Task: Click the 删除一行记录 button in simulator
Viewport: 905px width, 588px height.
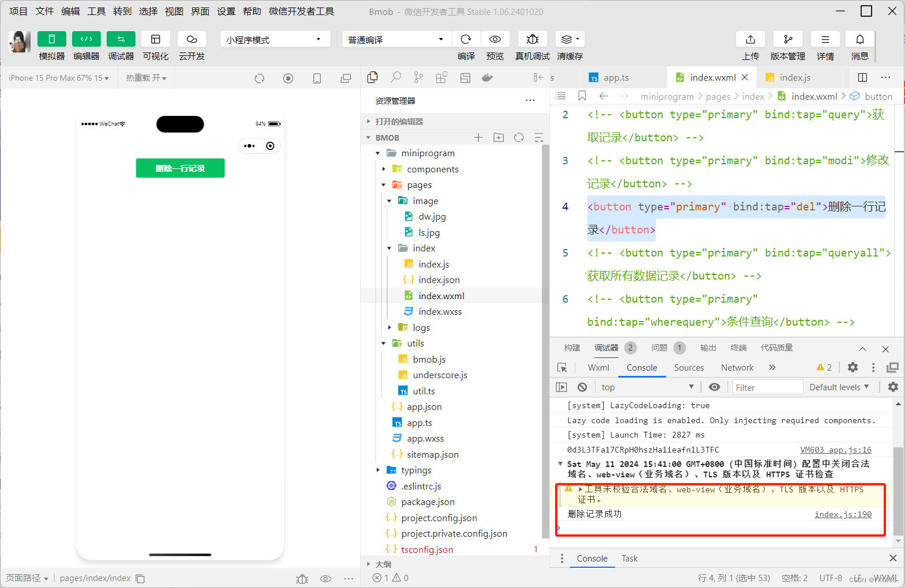Action: click(180, 168)
